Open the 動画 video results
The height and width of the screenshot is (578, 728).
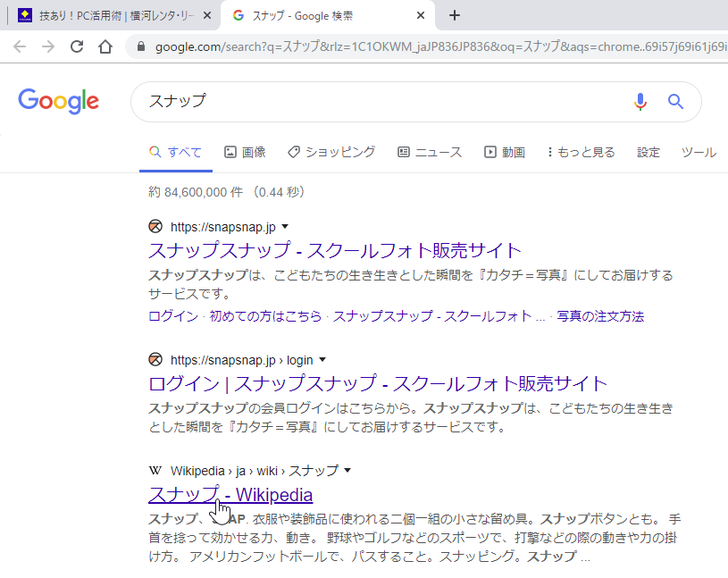(x=505, y=152)
